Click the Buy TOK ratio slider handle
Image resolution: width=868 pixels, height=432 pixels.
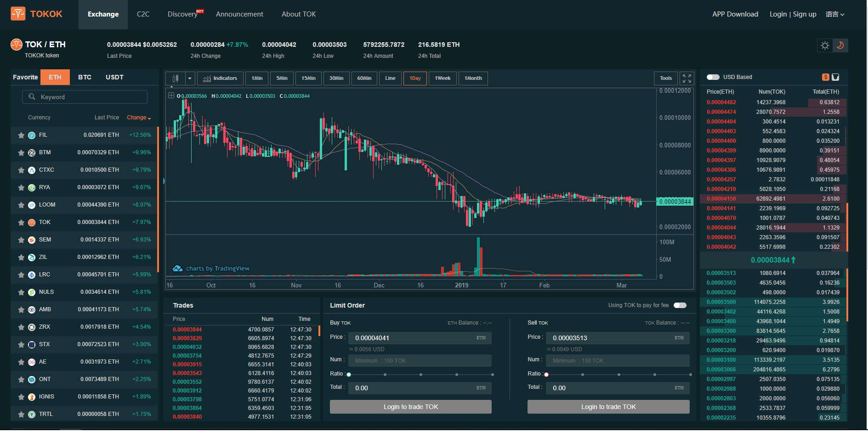tap(349, 375)
